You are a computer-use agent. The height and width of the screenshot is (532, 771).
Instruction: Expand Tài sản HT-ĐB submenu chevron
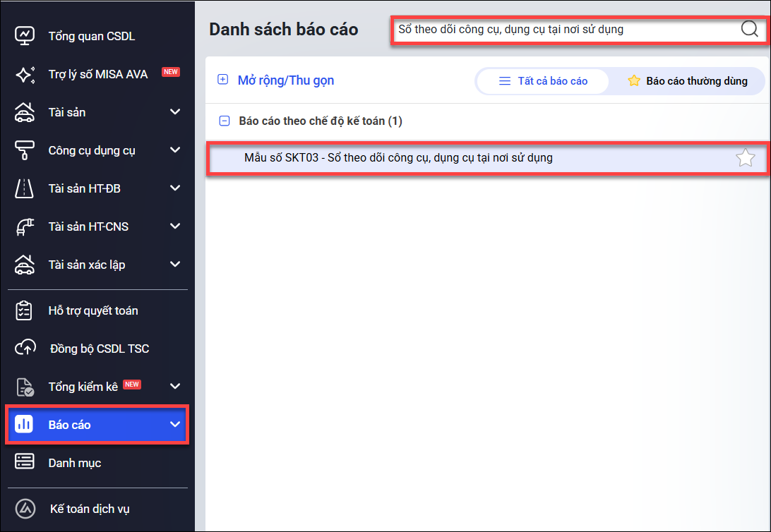[175, 188]
